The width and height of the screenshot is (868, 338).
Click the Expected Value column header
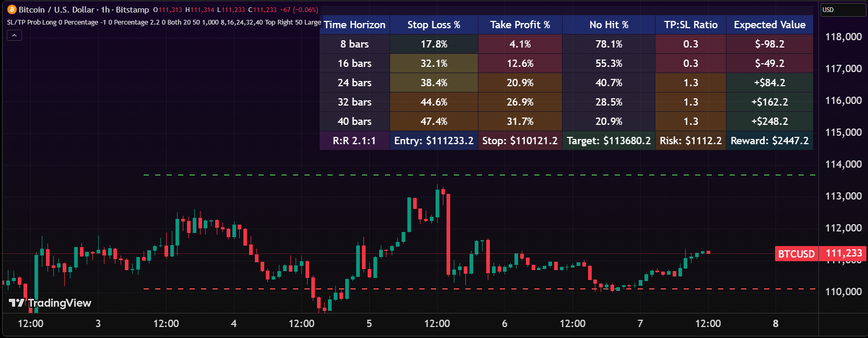(770, 25)
